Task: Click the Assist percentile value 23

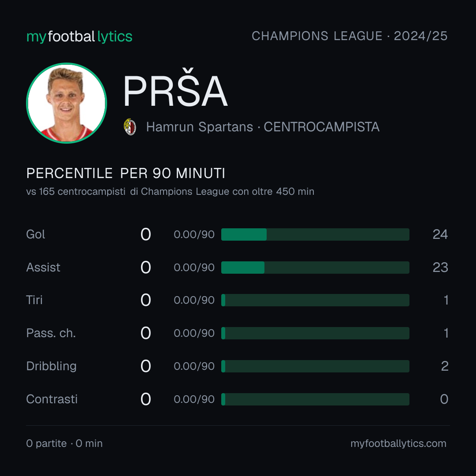Action: point(440,268)
